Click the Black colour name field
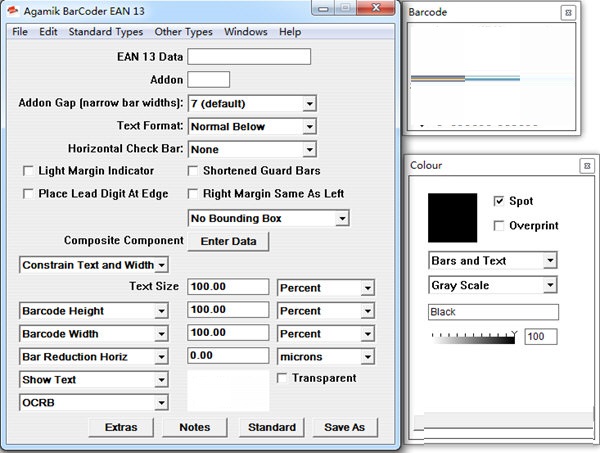 (493, 312)
